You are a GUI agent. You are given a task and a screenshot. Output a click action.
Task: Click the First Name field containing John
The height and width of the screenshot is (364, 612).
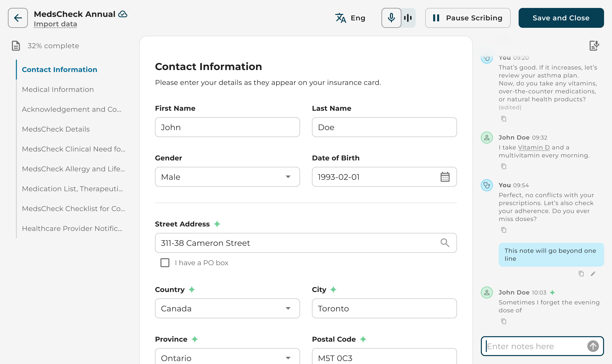coord(227,127)
